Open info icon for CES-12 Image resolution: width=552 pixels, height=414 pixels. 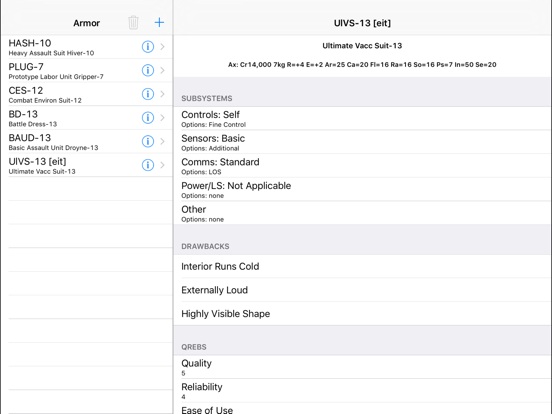148,94
